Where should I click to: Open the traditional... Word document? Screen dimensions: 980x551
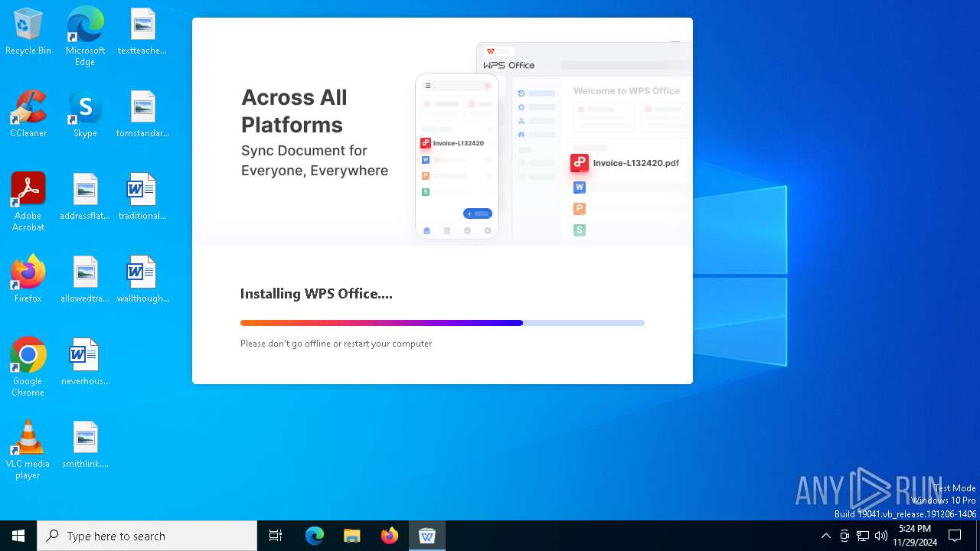pyautogui.click(x=142, y=197)
